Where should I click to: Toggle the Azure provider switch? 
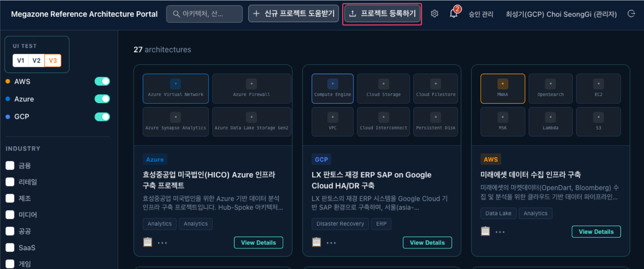102,99
